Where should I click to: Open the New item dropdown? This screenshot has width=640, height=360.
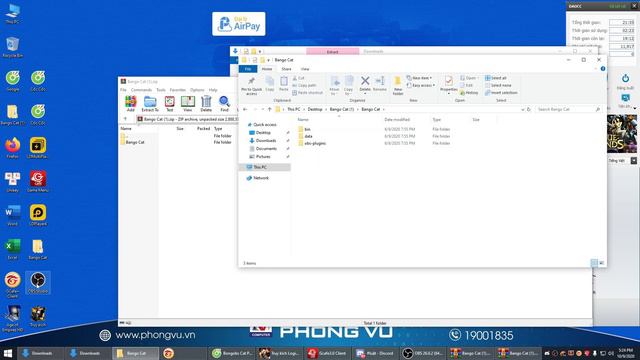coord(419,78)
